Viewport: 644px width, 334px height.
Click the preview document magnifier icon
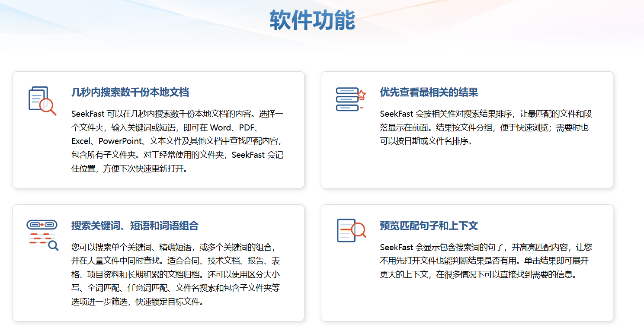(351, 230)
